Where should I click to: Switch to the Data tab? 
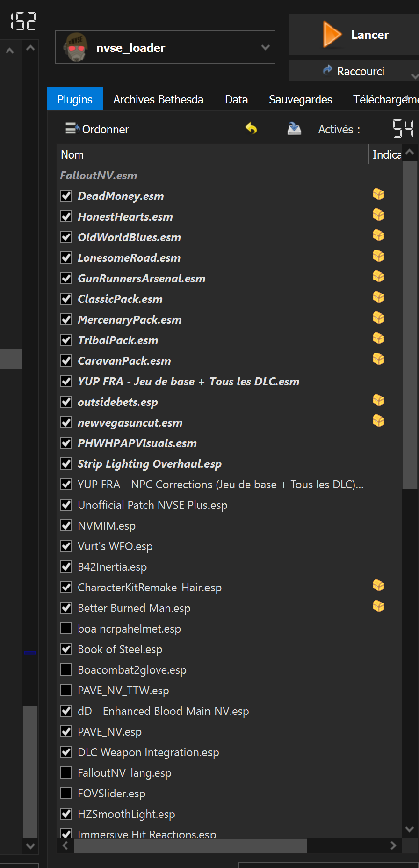(x=236, y=99)
